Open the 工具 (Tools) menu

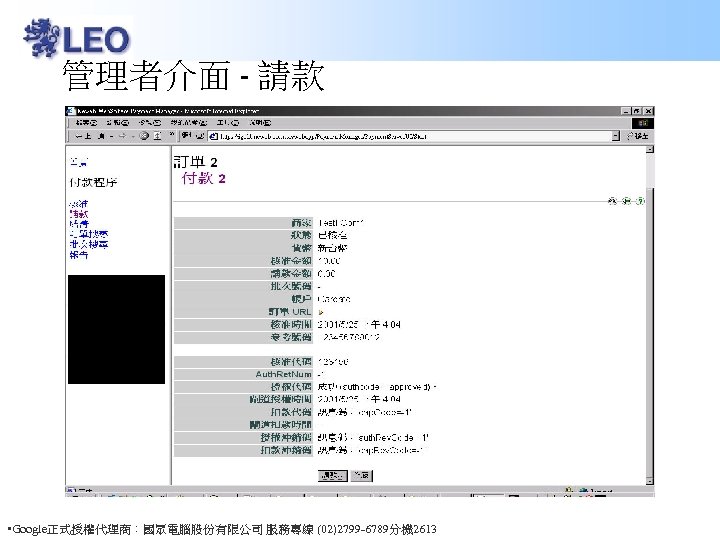point(228,123)
